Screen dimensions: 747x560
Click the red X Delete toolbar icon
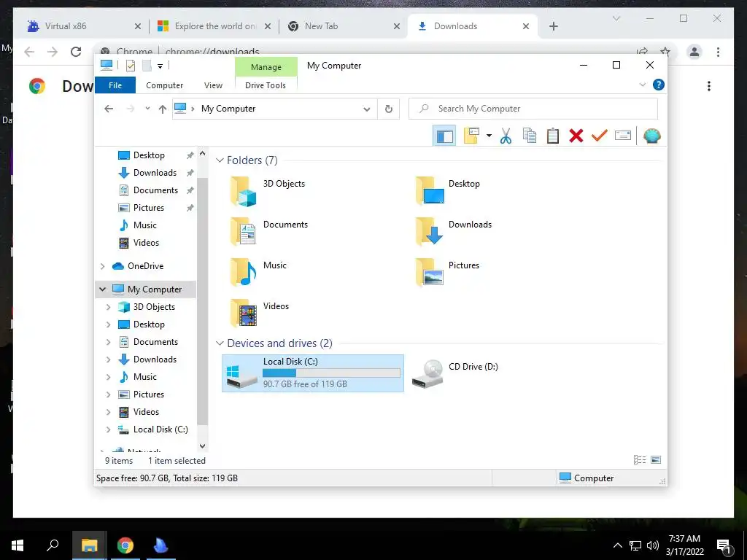point(576,136)
